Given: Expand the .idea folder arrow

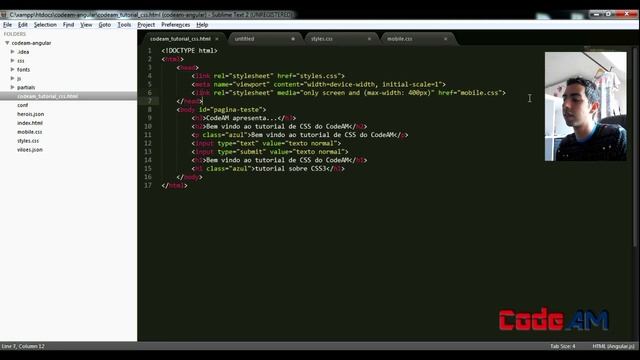Looking at the screenshot, I should [x=12, y=52].
